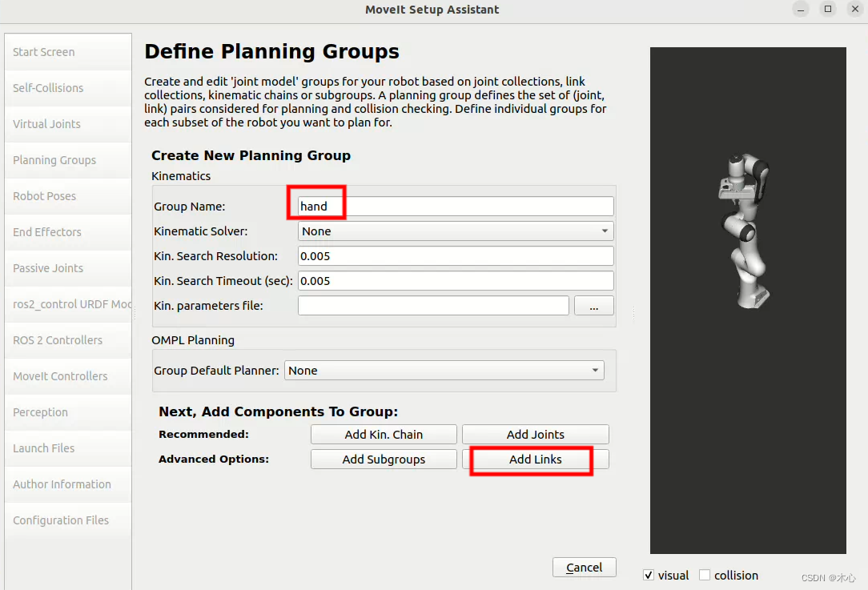Click the Group Name input field

456,206
